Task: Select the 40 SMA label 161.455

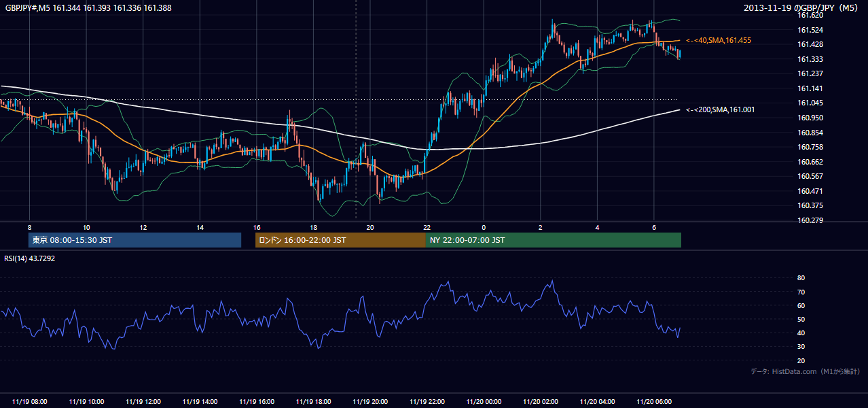Action: [x=719, y=41]
